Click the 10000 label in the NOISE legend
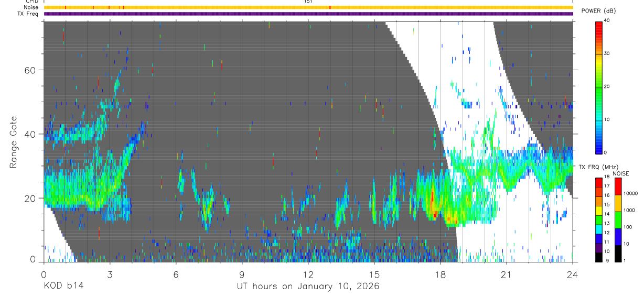Viewport: 644px width, 297px height. click(630, 193)
